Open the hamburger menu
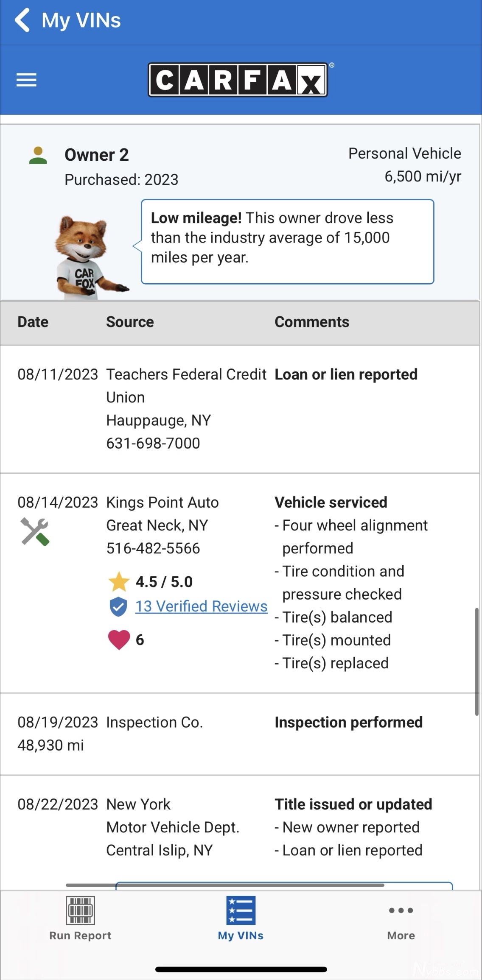Screen dimensions: 482x980 (26, 80)
